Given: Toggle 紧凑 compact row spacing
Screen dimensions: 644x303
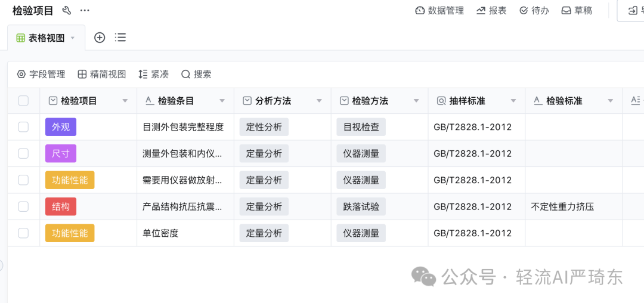Looking at the screenshot, I should [x=154, y=75].
